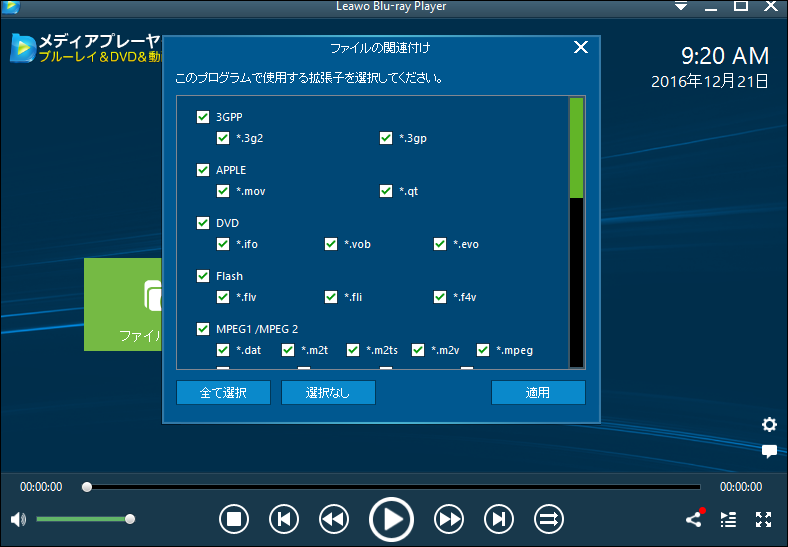Click the 選択なし (select none) button
The width and height of the screenshot is (788, 547).
coord(328,393)
